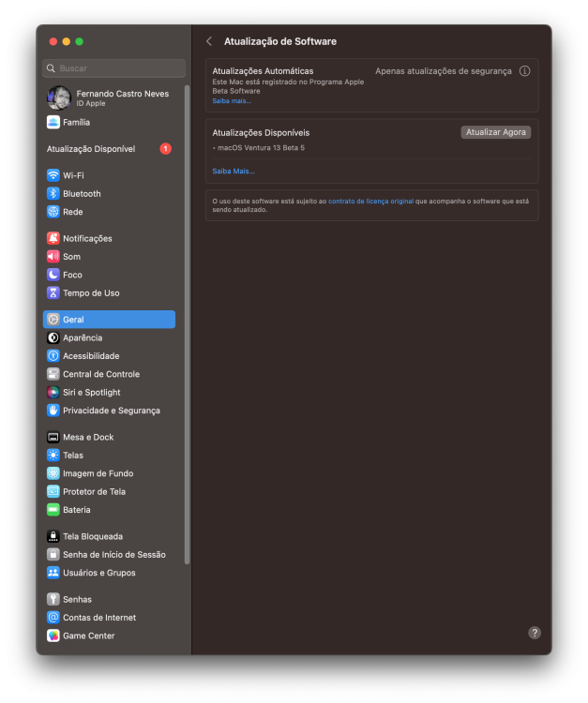588x703 pixels.
Task: Open Privacidade e Segurança hand icon
Action: [53, 411]
